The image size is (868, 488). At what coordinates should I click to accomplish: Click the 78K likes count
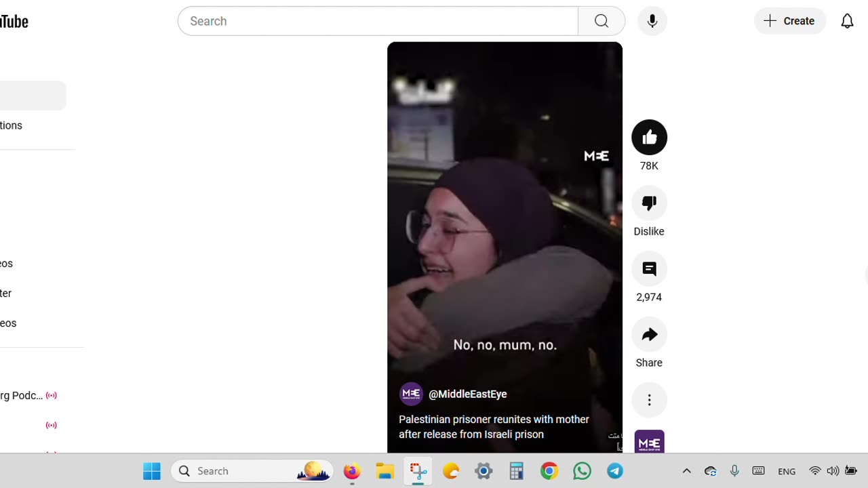coord(649,166)
